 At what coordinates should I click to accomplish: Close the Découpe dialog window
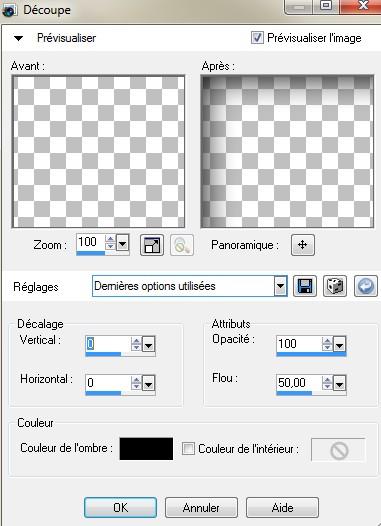tap(362, 6)
